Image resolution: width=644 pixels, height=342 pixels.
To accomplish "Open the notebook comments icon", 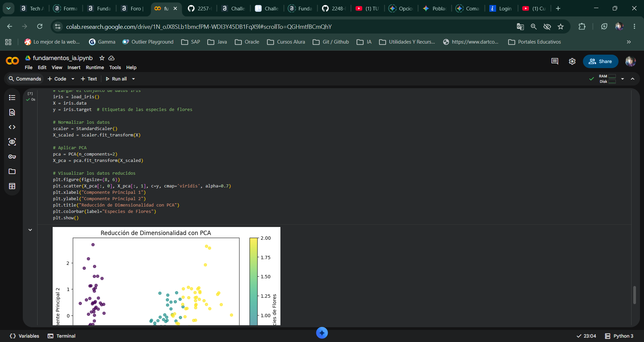I will tap(555, 61).
